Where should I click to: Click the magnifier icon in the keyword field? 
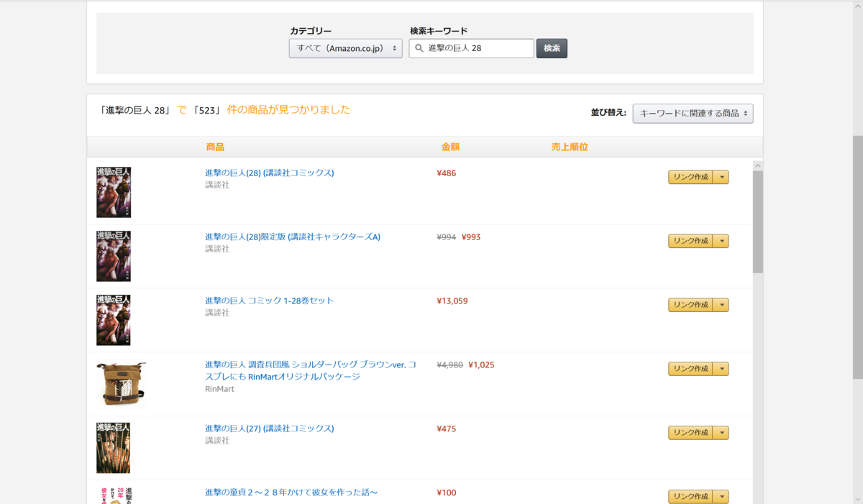coord(419,48)
